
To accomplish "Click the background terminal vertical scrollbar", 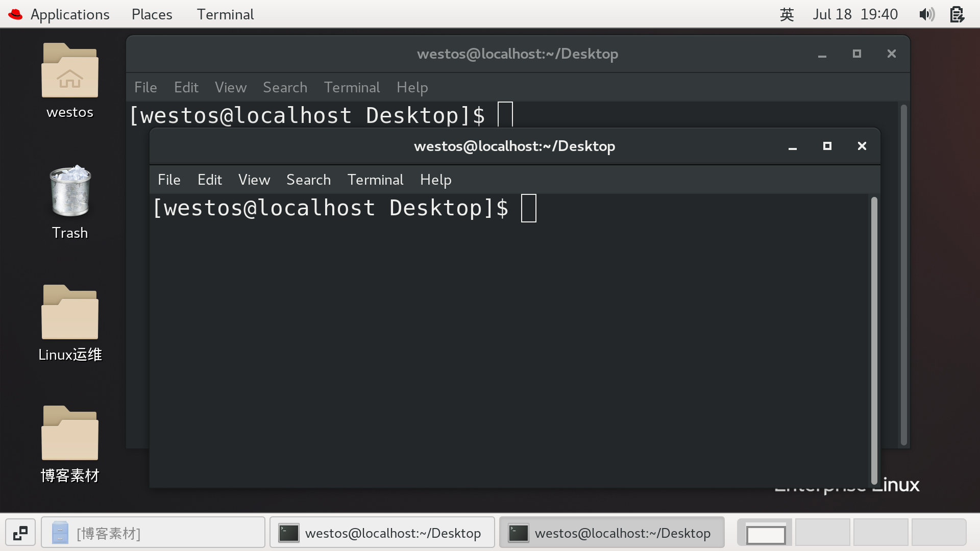I will [904, 274].
